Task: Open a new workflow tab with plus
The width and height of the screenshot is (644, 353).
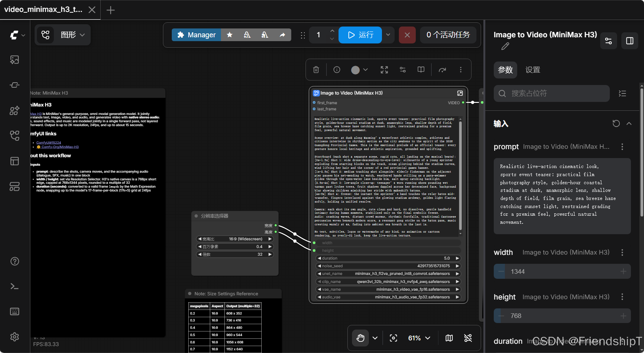Action: pos(111,10)
